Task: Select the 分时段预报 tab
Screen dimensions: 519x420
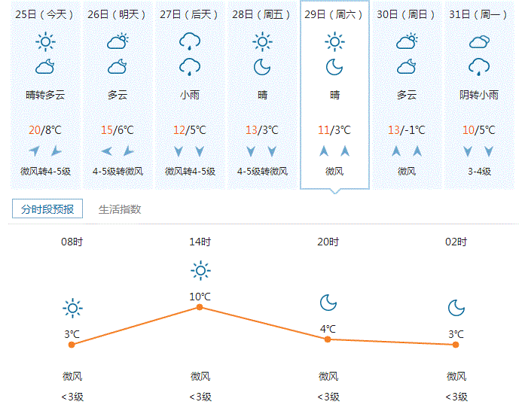Action: pyautogui.click(x=47, y=209)
